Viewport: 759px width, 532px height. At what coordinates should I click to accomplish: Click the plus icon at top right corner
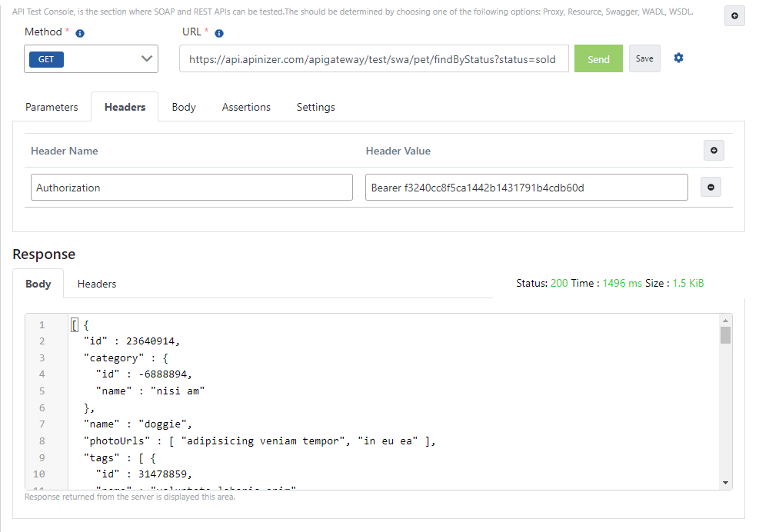pos(734,16)
